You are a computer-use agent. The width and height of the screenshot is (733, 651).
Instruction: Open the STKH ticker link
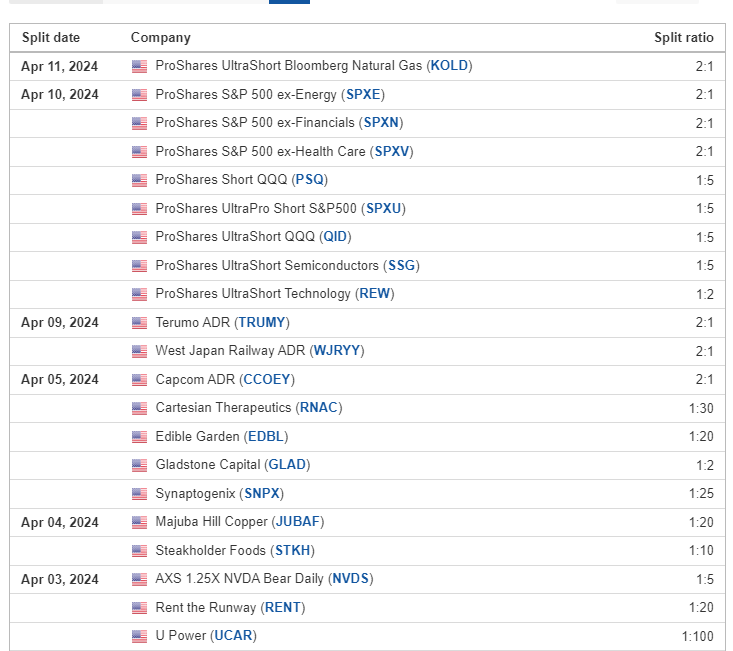coord(293,551)
